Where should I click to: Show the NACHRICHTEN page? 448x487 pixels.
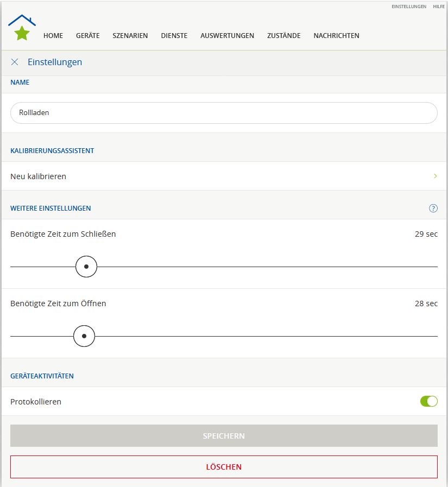(x=336, y=36)
